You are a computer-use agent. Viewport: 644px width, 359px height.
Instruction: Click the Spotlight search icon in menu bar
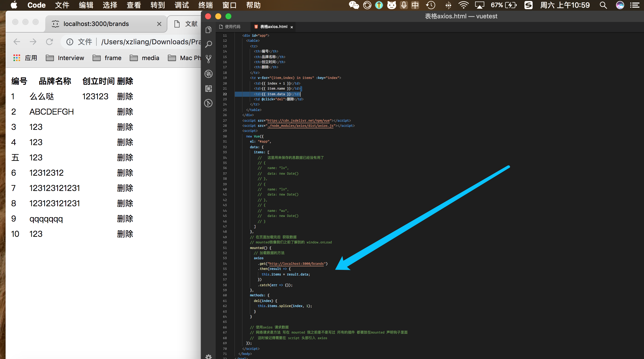603,5
